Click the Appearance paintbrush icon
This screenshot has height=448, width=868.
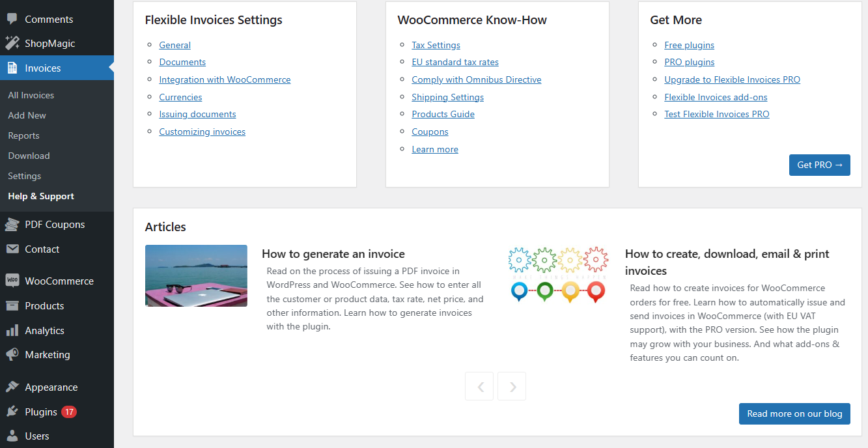pos(12,387)
